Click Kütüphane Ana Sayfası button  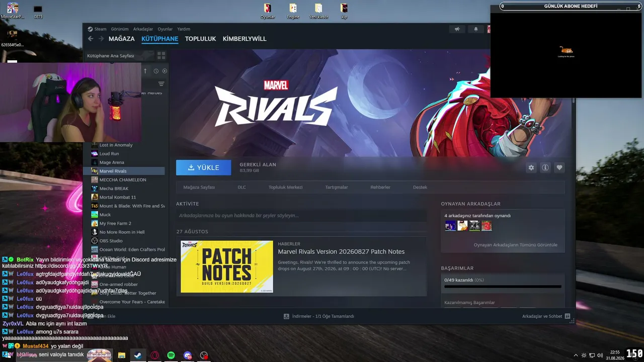coord(111,56)
